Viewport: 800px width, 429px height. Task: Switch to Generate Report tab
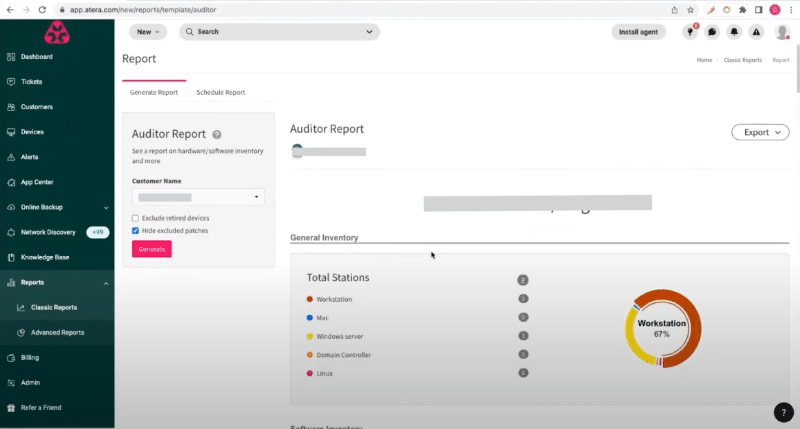(154, 92)
